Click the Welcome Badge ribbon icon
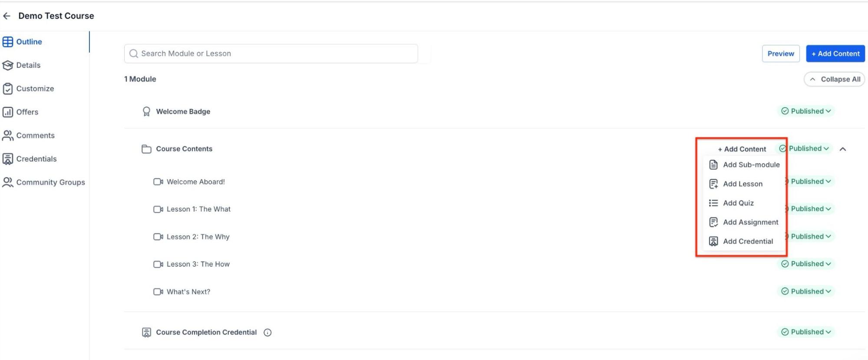The height and width of the screenshot is (360, 868). 146,112
